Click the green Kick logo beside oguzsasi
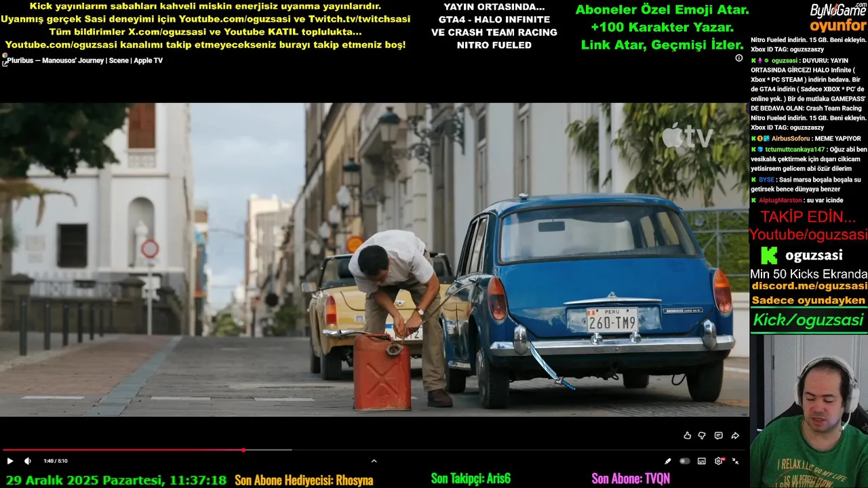The width and height of the screenshot is (868, 488). tap(769, 255)
